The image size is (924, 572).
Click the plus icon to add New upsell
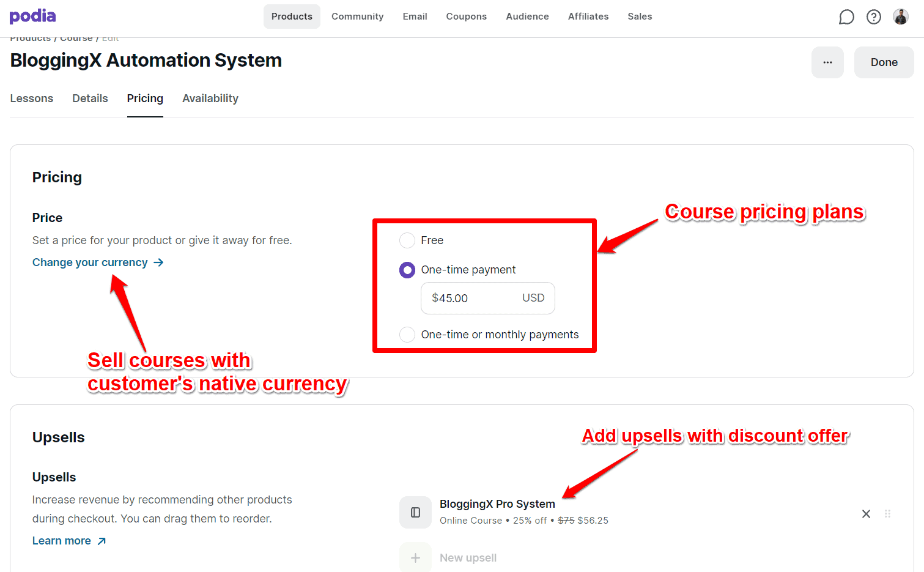coord(415,557)
